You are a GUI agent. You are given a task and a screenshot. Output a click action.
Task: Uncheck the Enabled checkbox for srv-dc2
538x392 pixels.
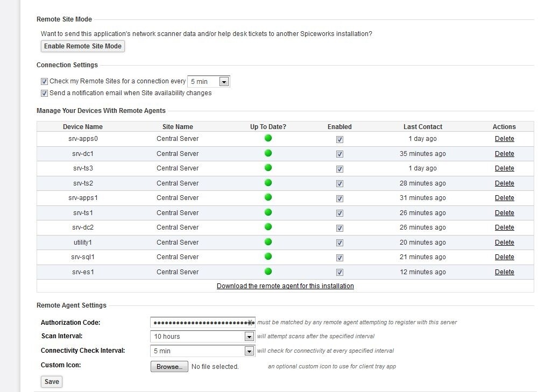(x=339, y=227)
